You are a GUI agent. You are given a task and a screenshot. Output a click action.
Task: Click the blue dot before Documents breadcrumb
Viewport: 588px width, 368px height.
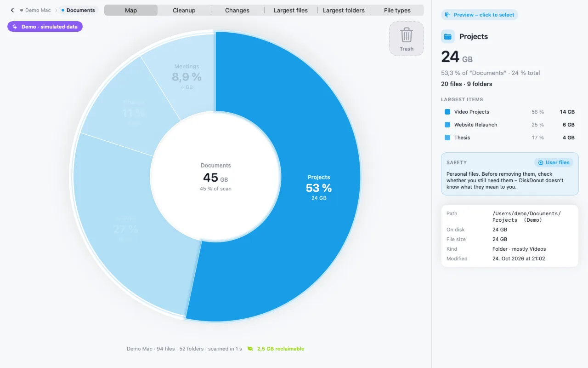[63, 10]
